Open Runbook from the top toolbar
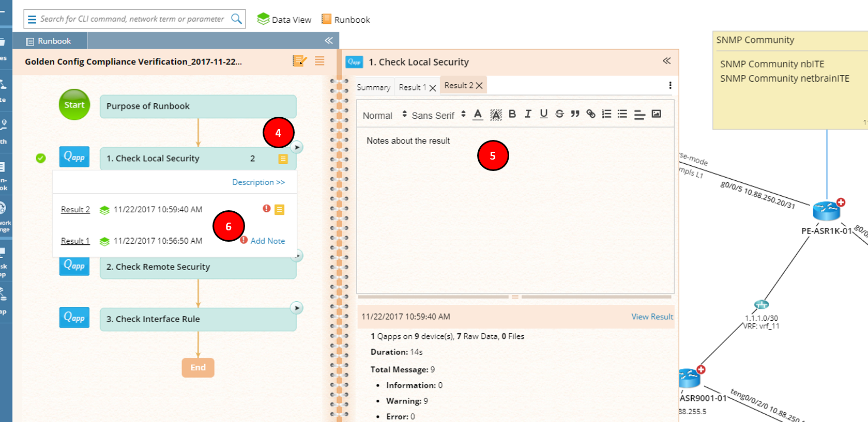The width and height of the screenshot is (868, 422). coord(345,19)
